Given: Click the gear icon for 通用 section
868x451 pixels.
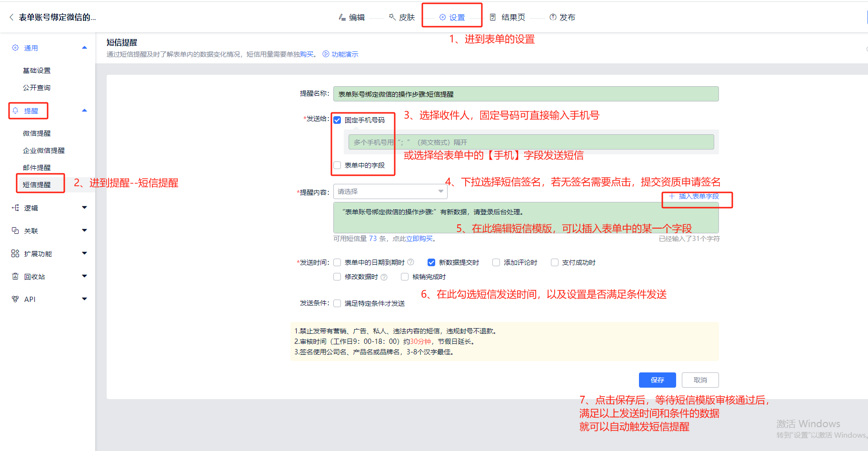Looking at the screenshot, I should click(15, 48).
